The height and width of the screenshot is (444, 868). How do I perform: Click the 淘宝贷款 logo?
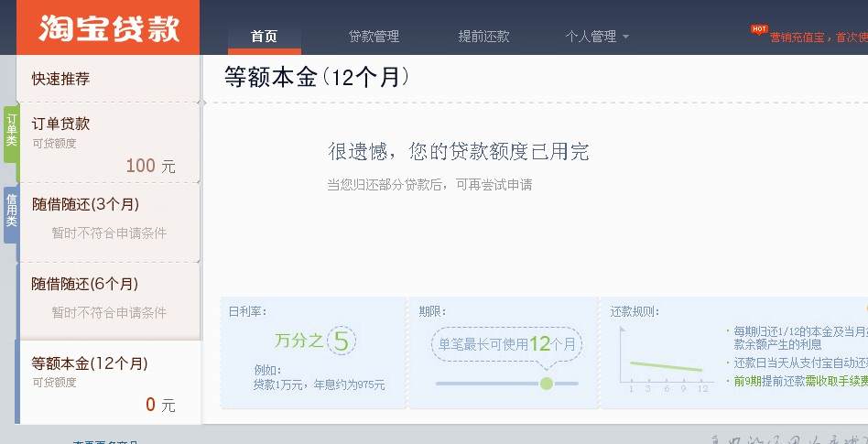tap(109, 27)
